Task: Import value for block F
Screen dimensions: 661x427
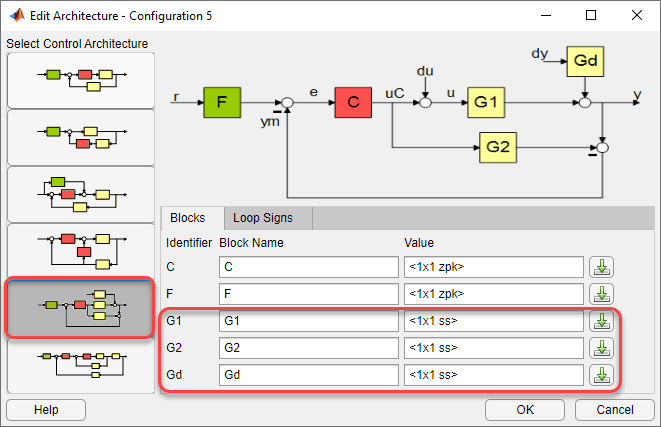Action: (601, 294)
